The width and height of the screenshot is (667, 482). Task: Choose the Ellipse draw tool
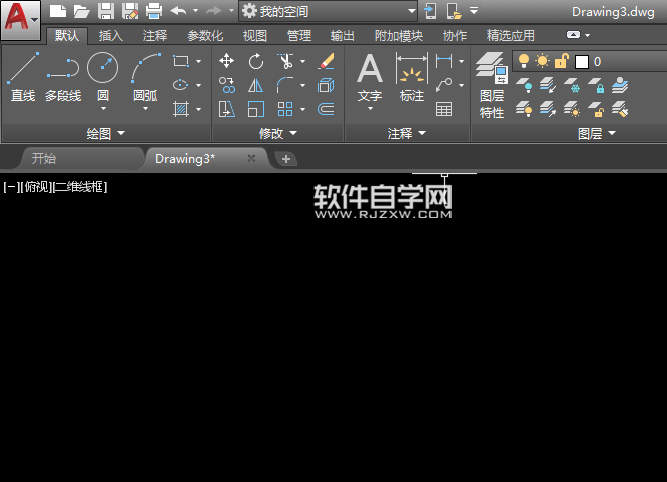(181, 85)
